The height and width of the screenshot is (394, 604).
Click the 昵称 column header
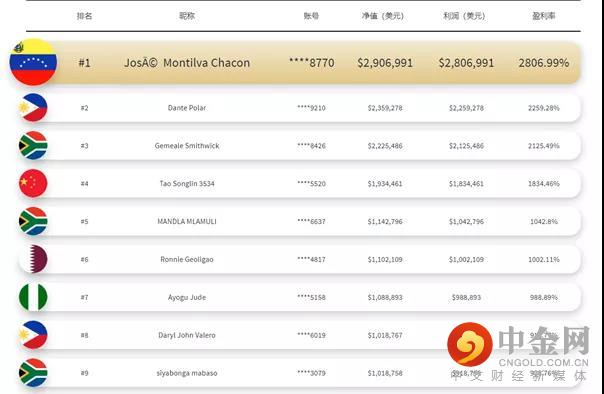(187, 16)
